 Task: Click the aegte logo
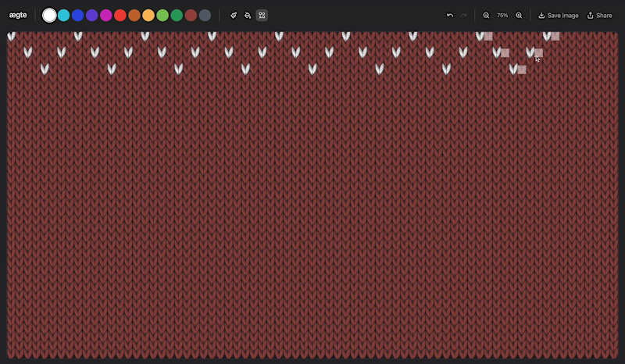pos(17,15)
